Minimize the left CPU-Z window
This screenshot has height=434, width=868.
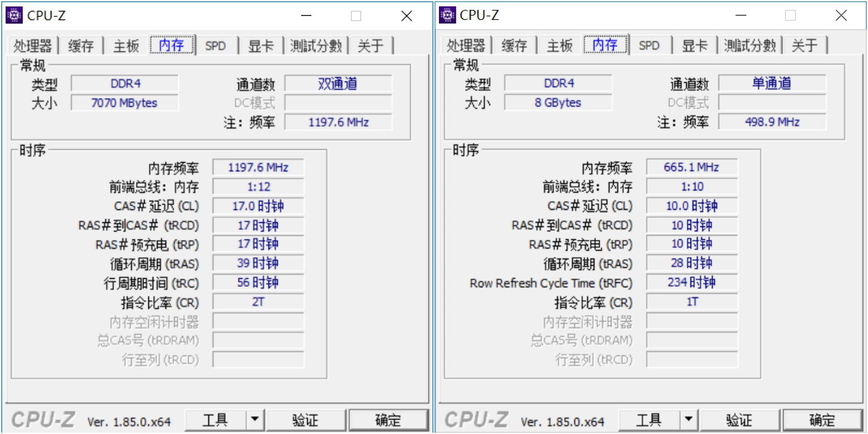[306, 16]
